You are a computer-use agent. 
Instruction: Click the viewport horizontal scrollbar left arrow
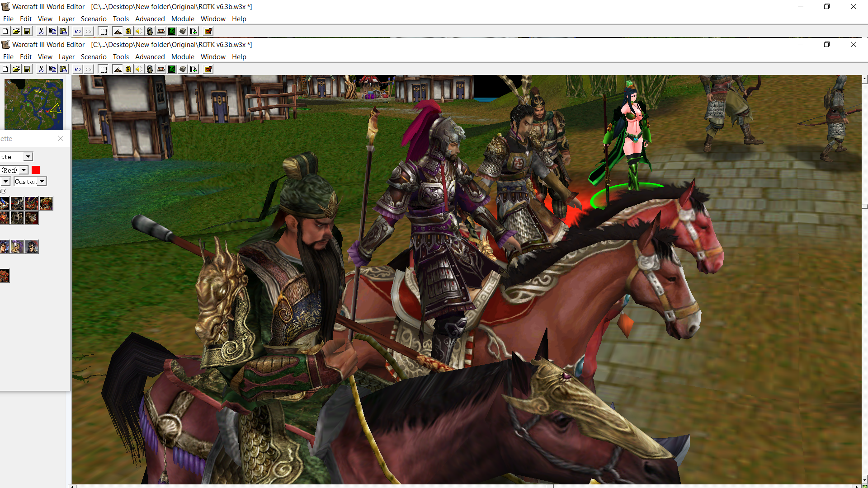(x=73, y=486)
